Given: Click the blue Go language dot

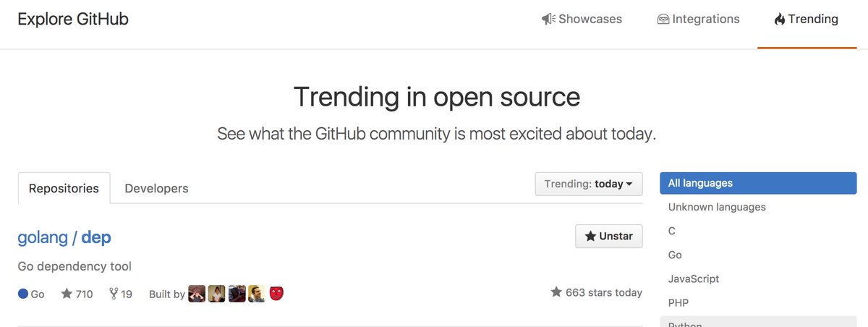Looking at the screenshot, I should [23, 294].
